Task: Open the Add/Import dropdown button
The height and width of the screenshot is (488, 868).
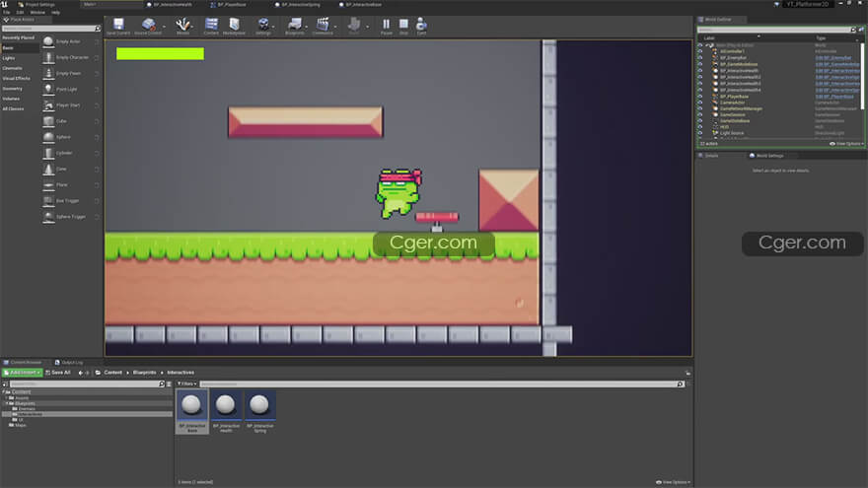Action: pyautogui.click(x=22, y=373)
